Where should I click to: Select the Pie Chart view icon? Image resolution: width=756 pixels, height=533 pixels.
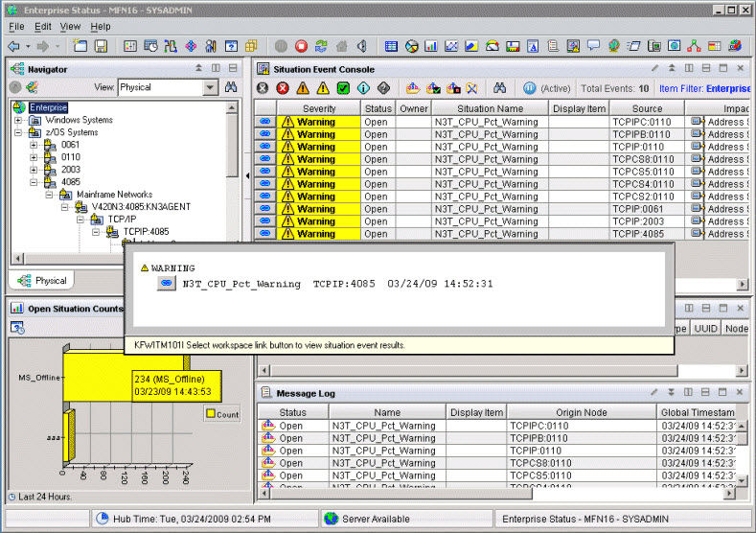point(411,46)
